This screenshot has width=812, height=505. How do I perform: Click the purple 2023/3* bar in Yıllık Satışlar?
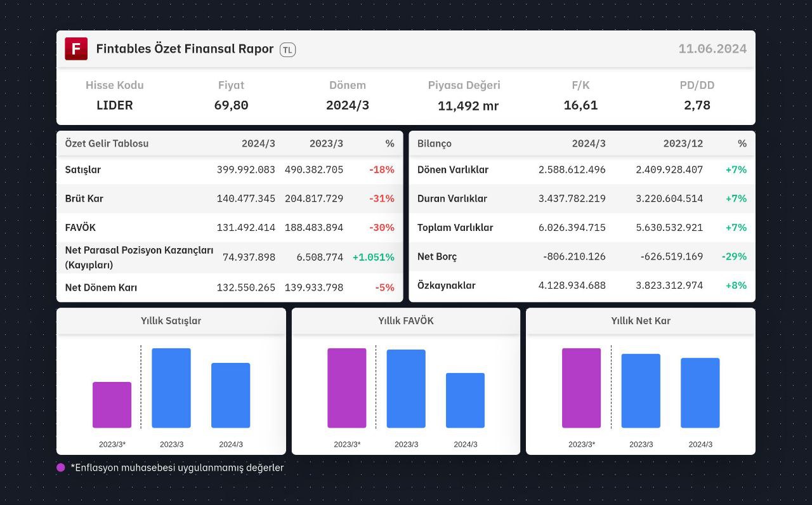[112, 405]
